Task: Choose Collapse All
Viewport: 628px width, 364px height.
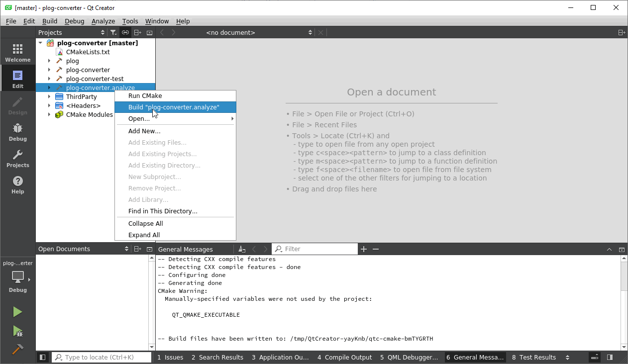Action: pos(175,223)
